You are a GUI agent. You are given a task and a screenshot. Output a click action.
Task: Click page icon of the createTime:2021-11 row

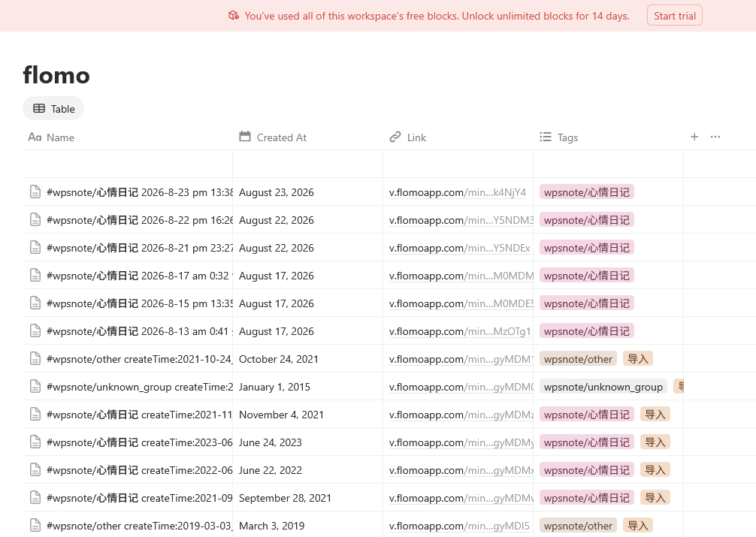(35, 415)
